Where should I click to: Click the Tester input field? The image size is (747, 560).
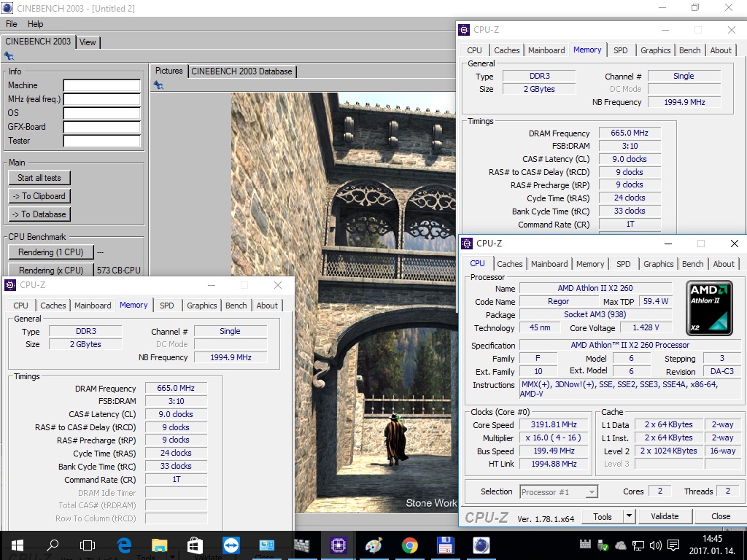(x=102, y=141)
